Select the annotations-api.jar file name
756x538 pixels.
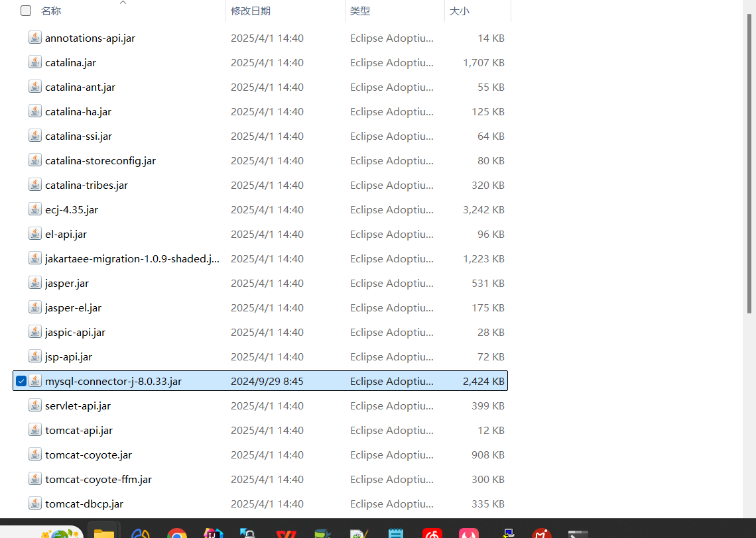[x=90, y=38]
